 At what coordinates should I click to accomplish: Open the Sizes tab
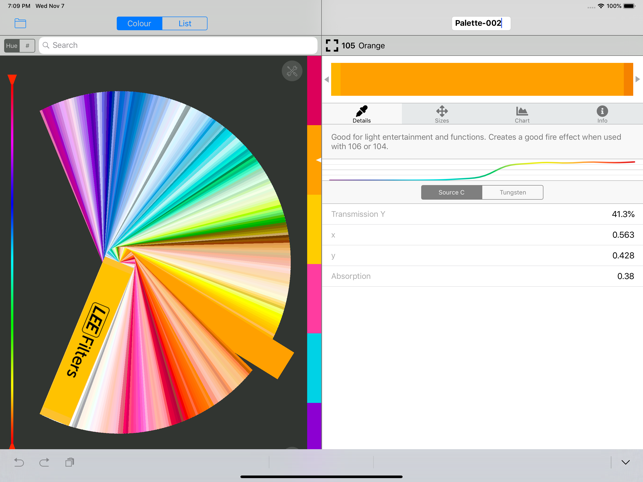[x=442, y=114]
